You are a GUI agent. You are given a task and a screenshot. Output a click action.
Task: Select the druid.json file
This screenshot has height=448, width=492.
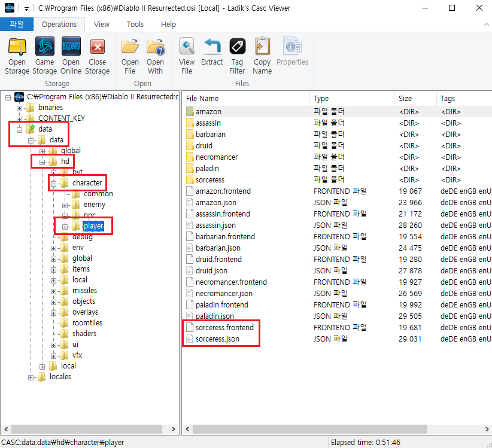pos(211,270)
